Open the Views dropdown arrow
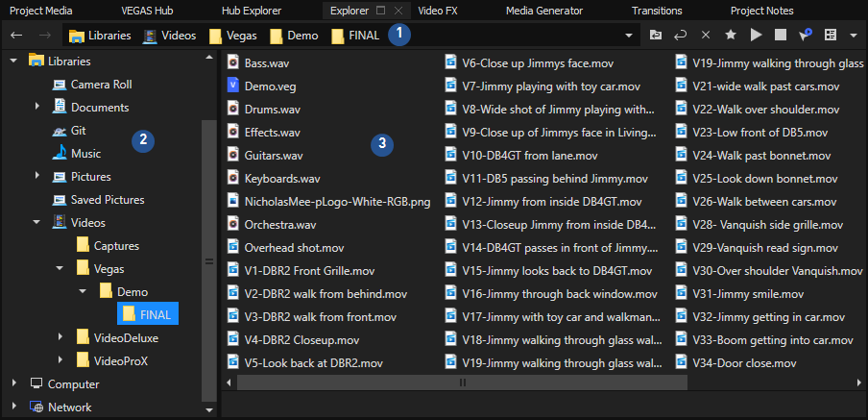Viewport: 868px width, 420px height. [853, 35]
